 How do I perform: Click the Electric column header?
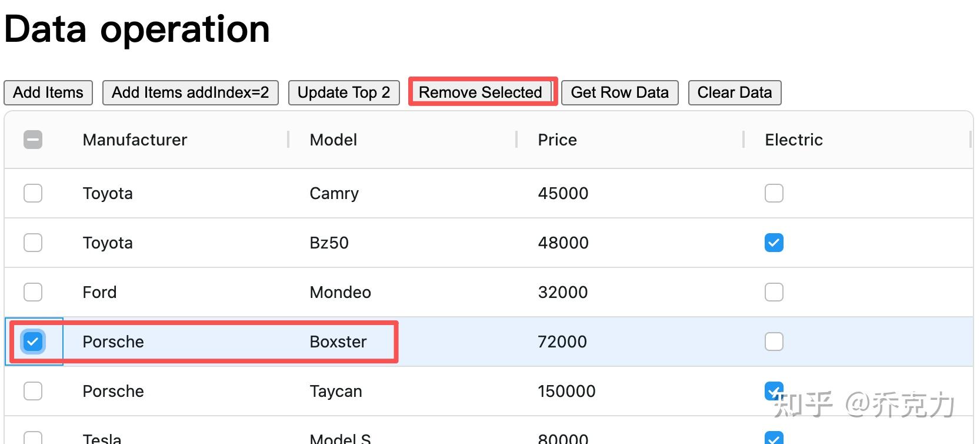coord(794,140)
